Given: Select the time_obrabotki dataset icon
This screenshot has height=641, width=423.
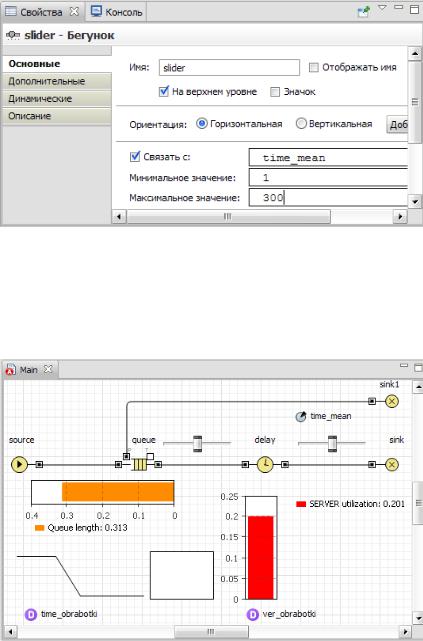Looking at the screenshot, I should coord(31,614).
